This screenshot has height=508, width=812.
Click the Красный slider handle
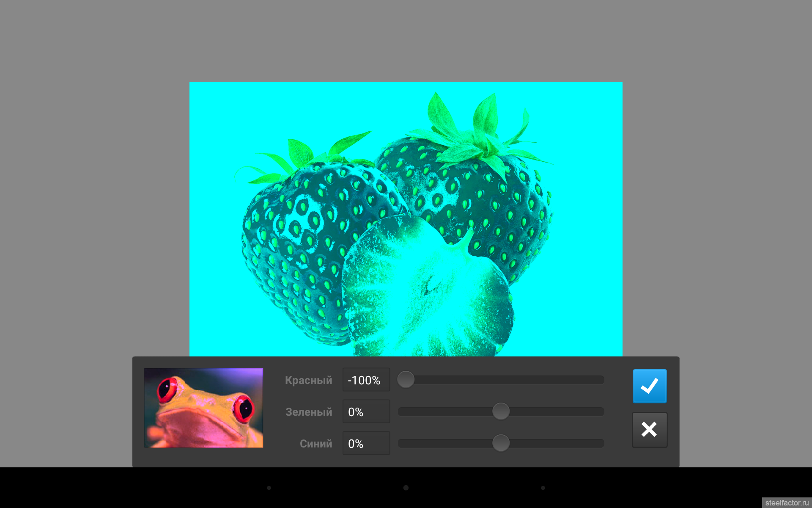(x=406, y=380)
